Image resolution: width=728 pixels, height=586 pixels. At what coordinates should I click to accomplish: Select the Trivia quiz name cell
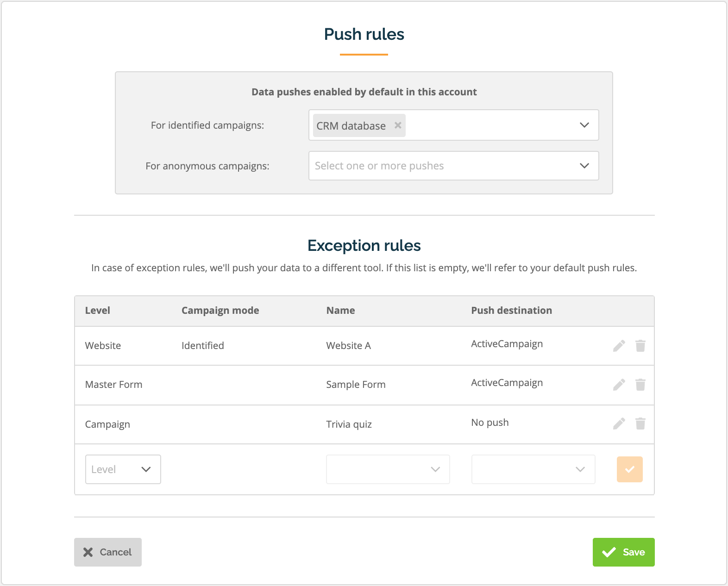tap(349, 424)
